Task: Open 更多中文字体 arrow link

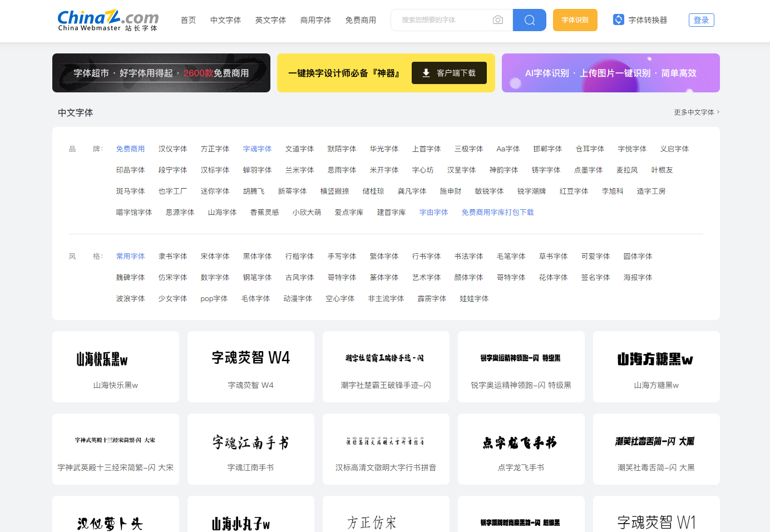Action: pos(697,112)
